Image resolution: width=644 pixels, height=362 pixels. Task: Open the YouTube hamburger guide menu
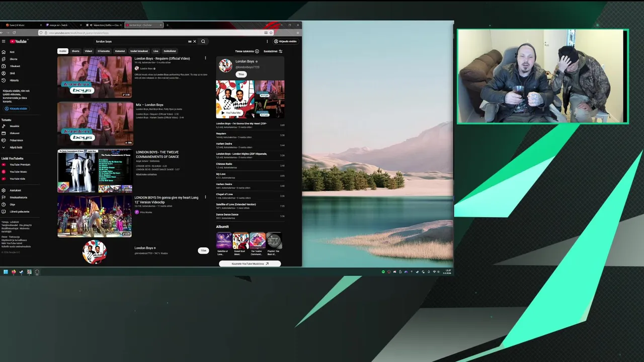(4, 41)
